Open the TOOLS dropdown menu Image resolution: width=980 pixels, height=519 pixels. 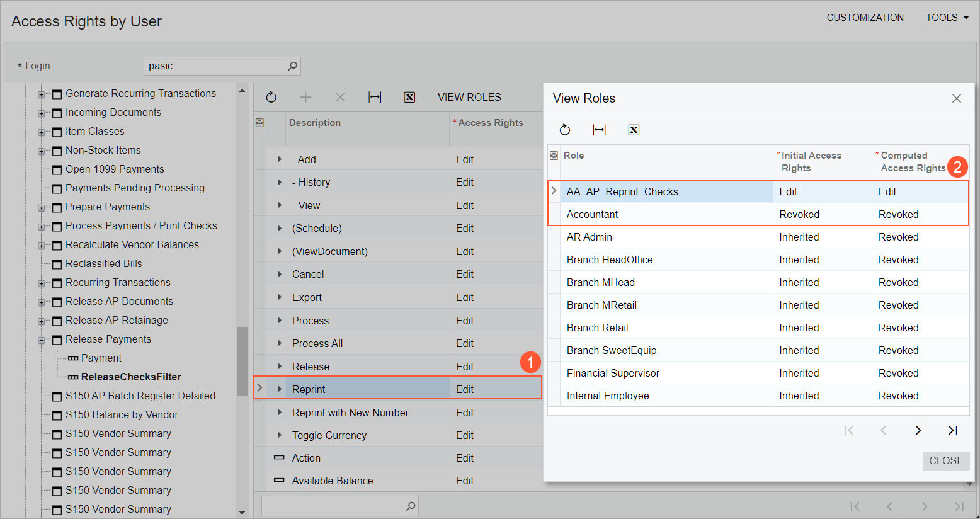coord(947,18)
